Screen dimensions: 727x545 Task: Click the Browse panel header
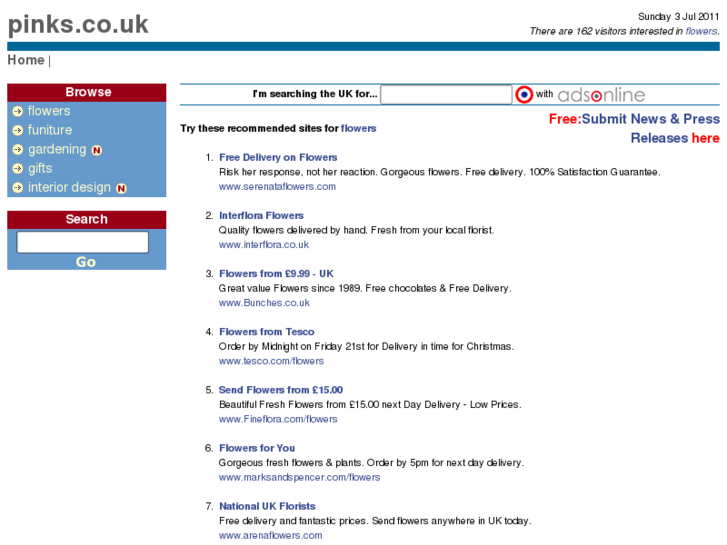(87, 92)
